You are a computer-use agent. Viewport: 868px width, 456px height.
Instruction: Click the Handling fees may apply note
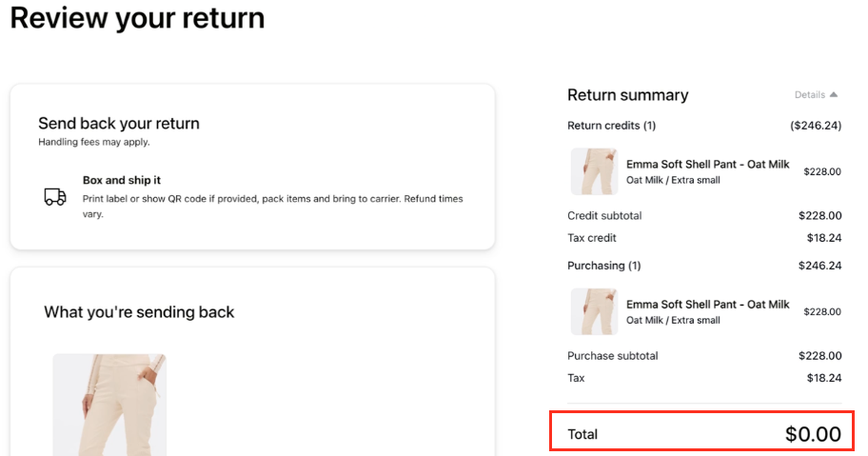(x=94, y=142)
